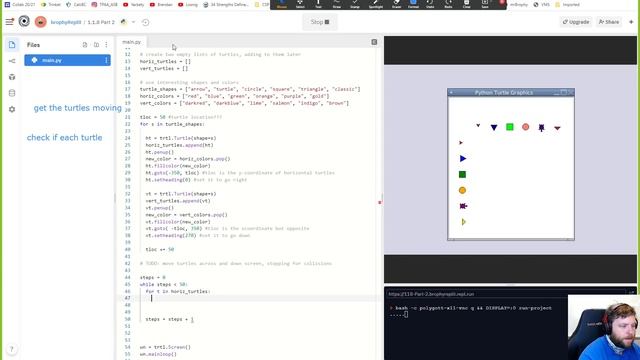Select Zoom annotation Select tool
640x360 pixels.
300,4
